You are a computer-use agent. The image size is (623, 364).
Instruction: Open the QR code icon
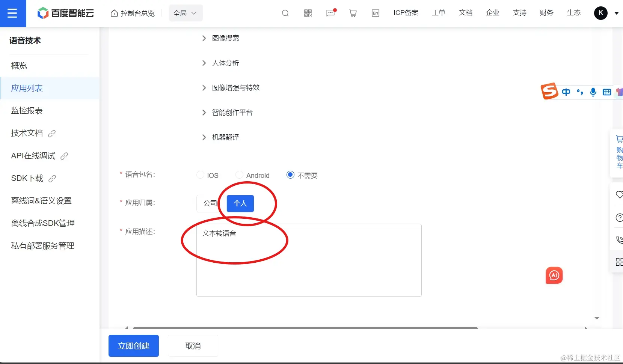tap(308, 13)
